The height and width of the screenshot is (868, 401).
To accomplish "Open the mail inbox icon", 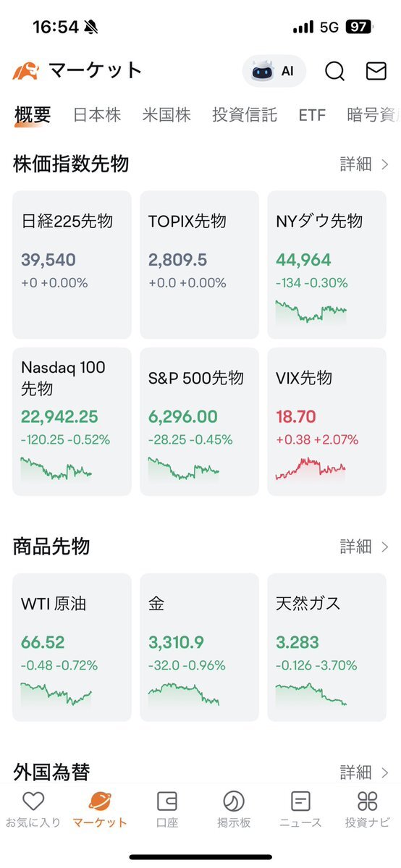I will pyautogui.click(x=376, y=71).
